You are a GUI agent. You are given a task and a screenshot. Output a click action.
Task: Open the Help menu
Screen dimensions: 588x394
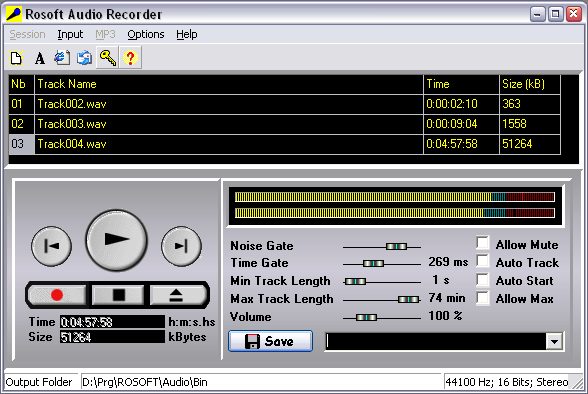tap(187, 34)
